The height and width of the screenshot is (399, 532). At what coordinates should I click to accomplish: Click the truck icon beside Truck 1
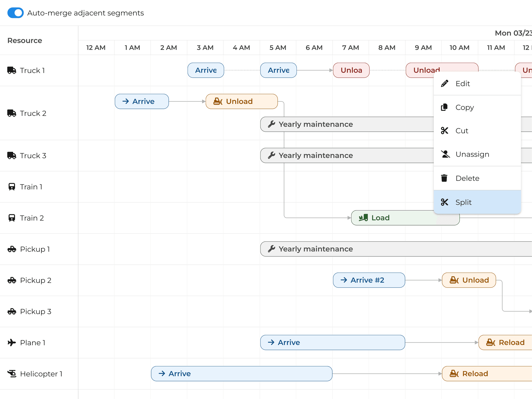coord(11,70)
